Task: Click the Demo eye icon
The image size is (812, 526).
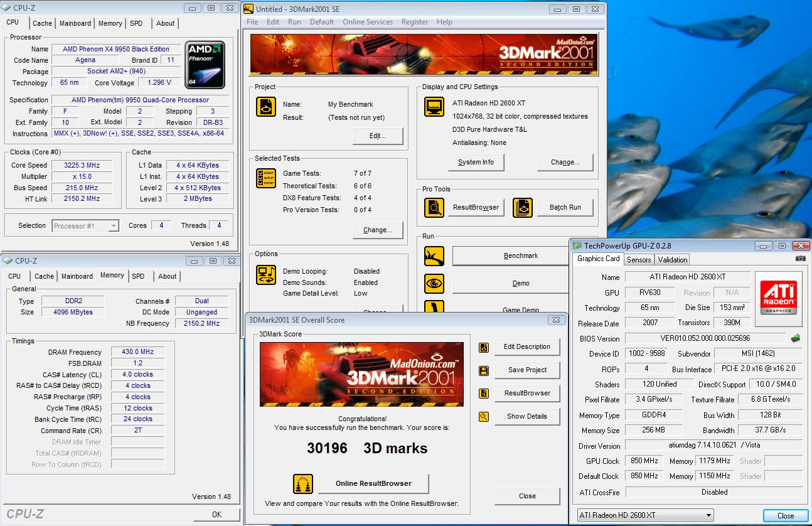Action: tap(434, 284)
